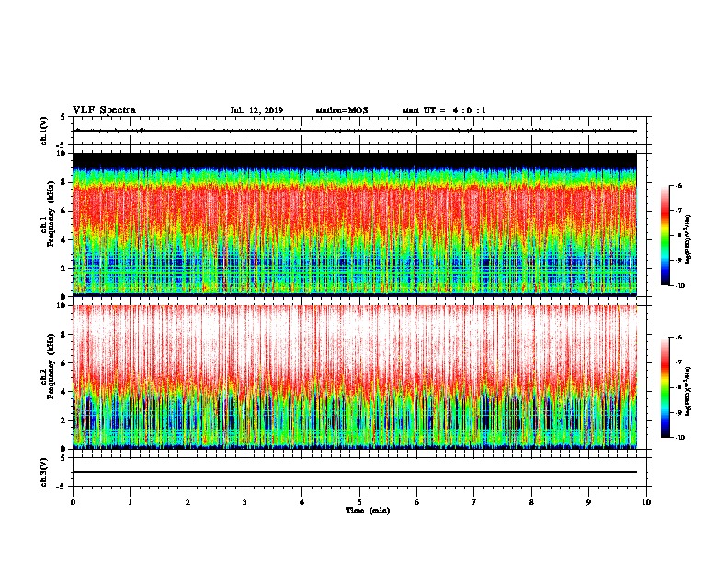Click the '-10' label on ch.2 color scale
The image size is (728, 563).
(x=679, y=438)
